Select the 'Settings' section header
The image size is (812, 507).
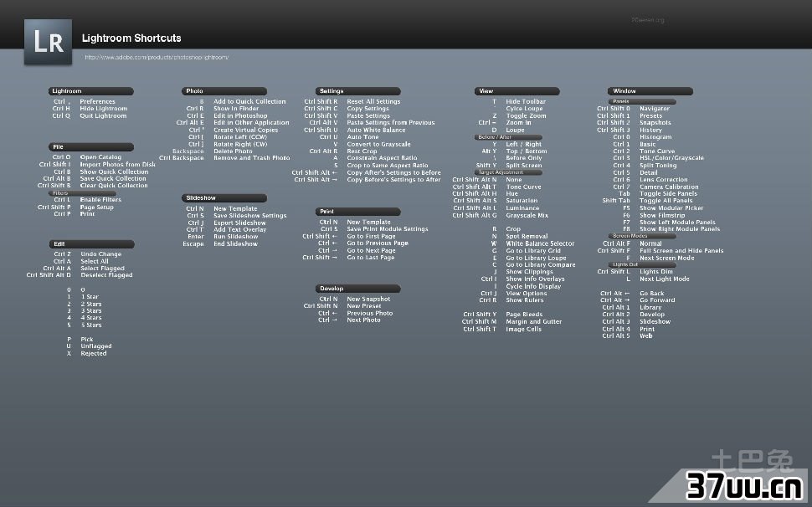coord(357,91)
